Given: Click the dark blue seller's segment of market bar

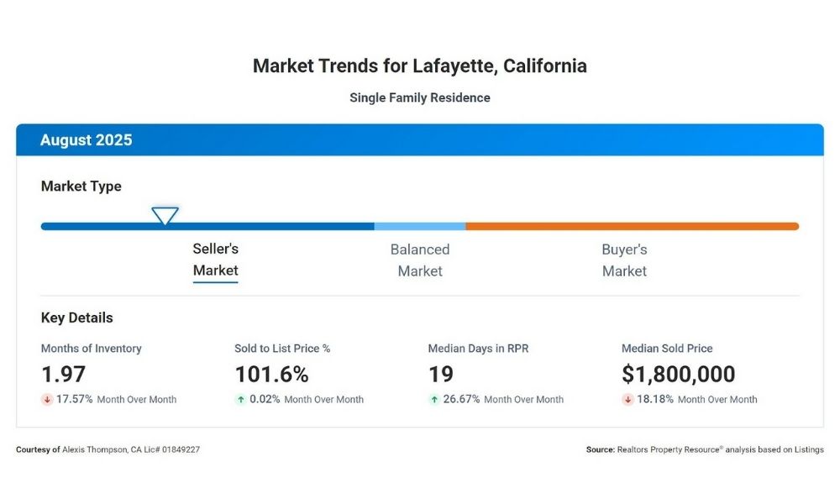Looking at the screenshot, I should pyautogui.click(x=252, y=227).
